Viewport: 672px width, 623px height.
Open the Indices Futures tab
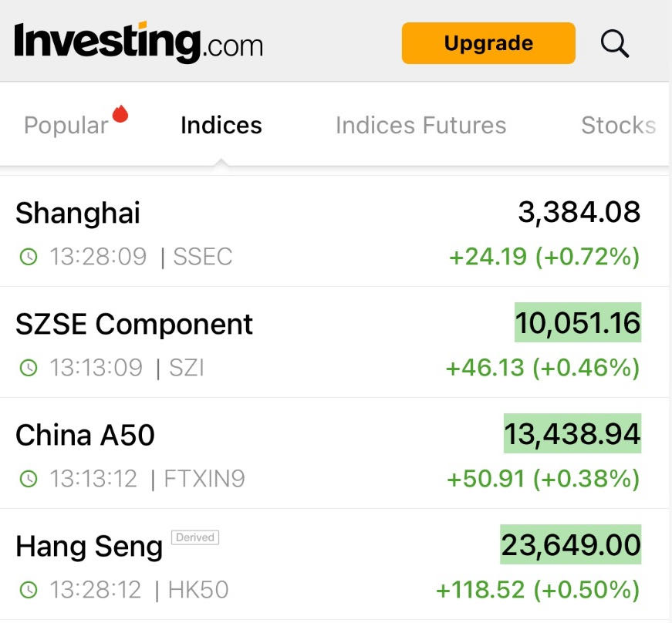click(x=420, y=126)
